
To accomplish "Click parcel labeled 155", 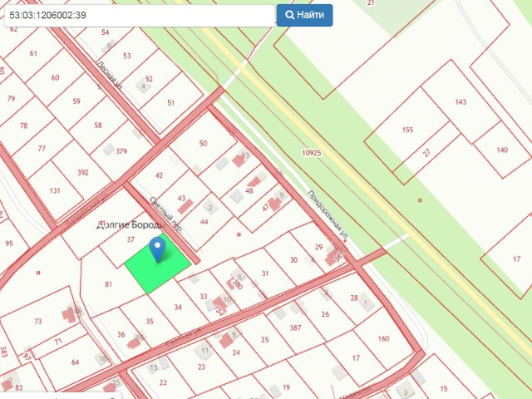I will point(407,130).
